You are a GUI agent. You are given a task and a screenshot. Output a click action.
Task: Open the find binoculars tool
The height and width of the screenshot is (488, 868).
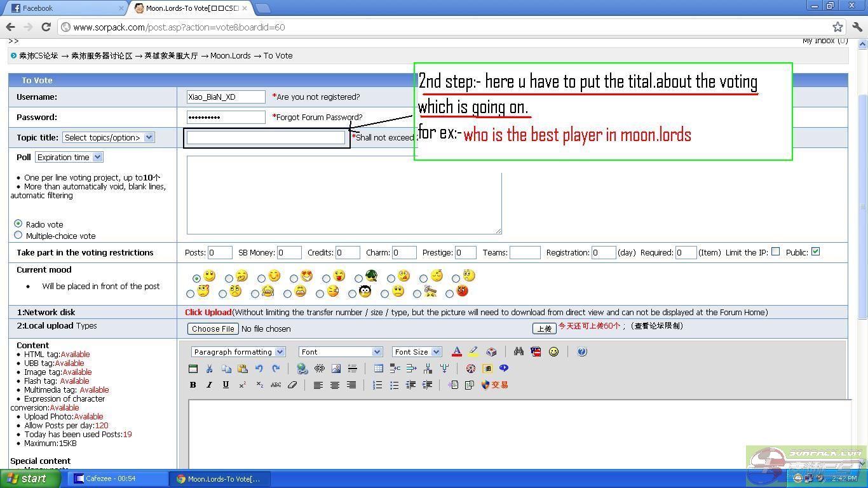click(519, 352)
